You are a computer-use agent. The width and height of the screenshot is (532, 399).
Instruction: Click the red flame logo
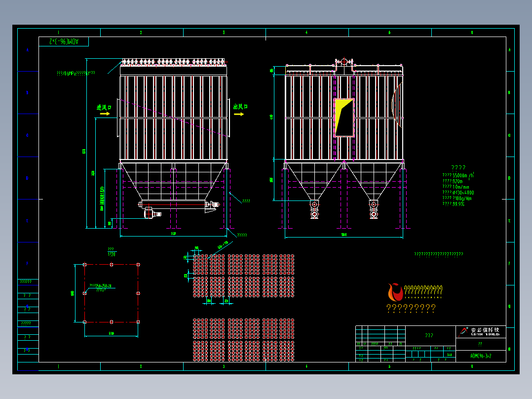[395, 292]
